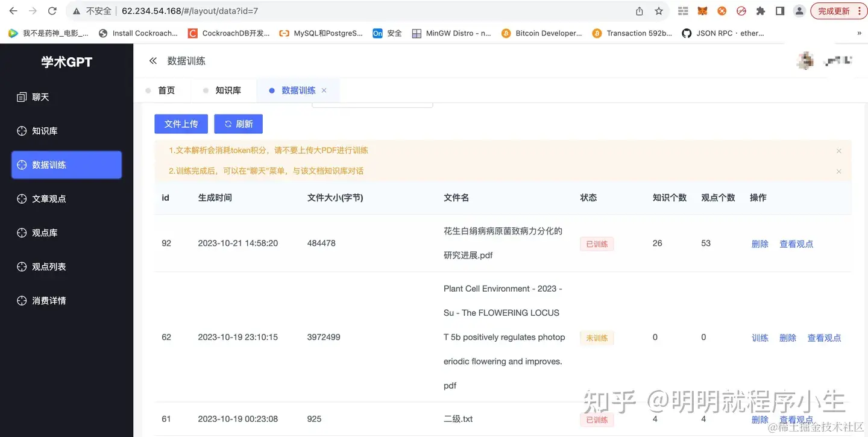Click the user avatar in page header
Screen dimensions: 868x437
coord(806,60)
